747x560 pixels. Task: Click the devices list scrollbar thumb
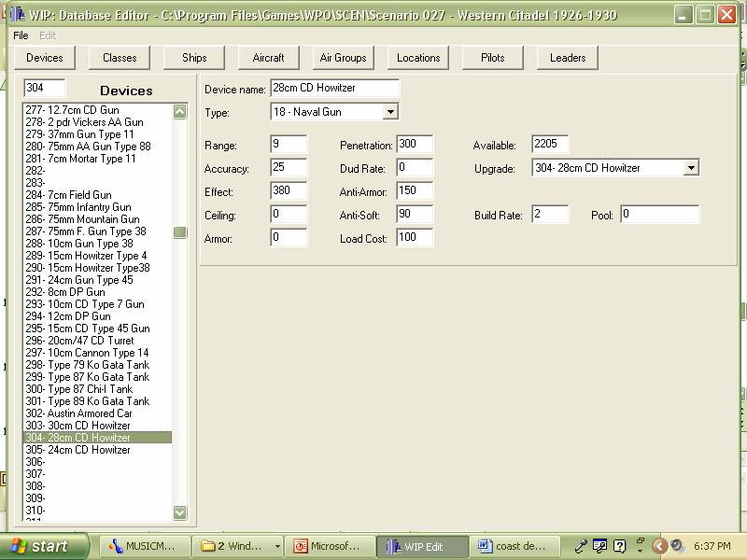click(180, 232)
